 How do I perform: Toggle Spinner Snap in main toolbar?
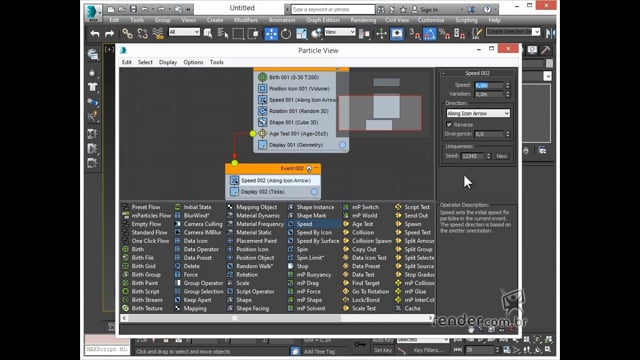point(459,34)
